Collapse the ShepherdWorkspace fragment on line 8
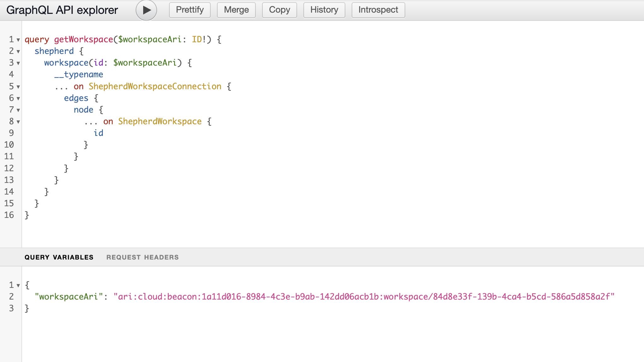Image resolution: width=644 pixels, height=362 pixels. (18, 122)
